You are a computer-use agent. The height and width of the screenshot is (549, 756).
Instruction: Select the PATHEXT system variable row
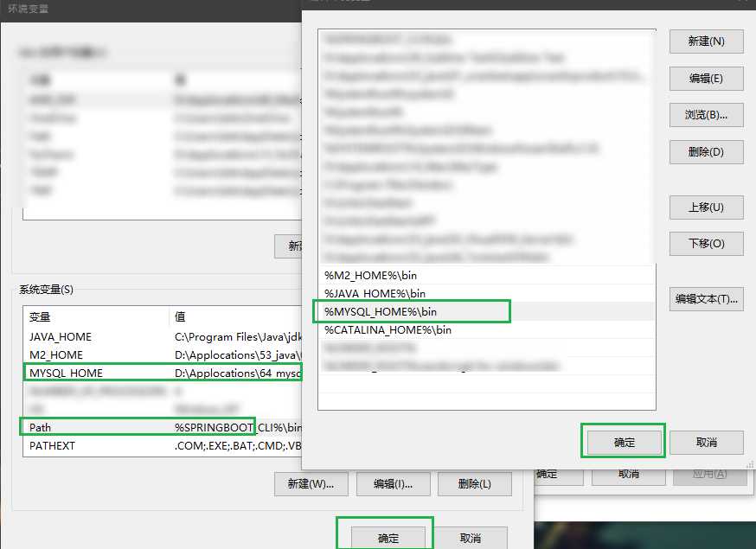pyautogui.click(x=163, y=446)
